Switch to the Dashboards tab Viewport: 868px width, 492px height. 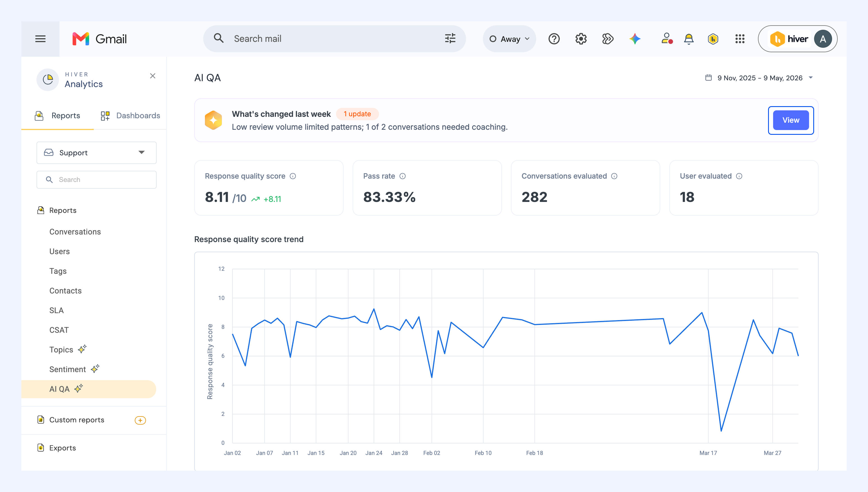click(x=130, y=116)
